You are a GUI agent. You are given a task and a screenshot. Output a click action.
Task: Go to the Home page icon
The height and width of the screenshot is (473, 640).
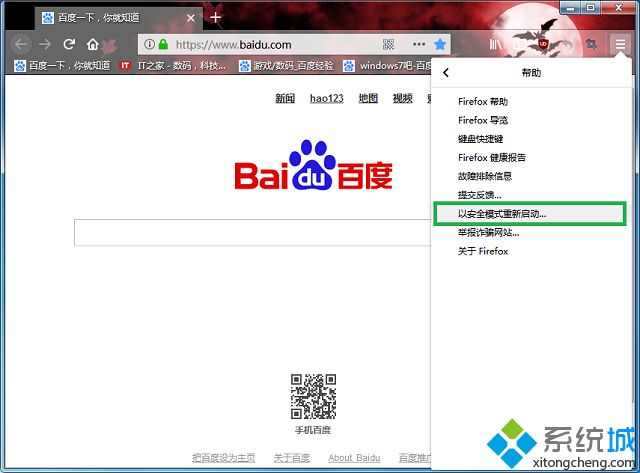point(93,44)
